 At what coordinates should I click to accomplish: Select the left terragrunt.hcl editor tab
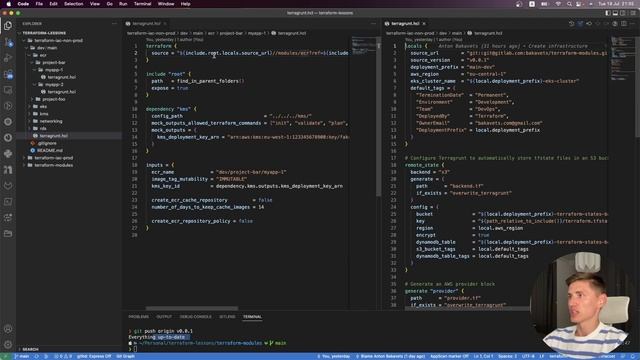[x=146, y=24]
